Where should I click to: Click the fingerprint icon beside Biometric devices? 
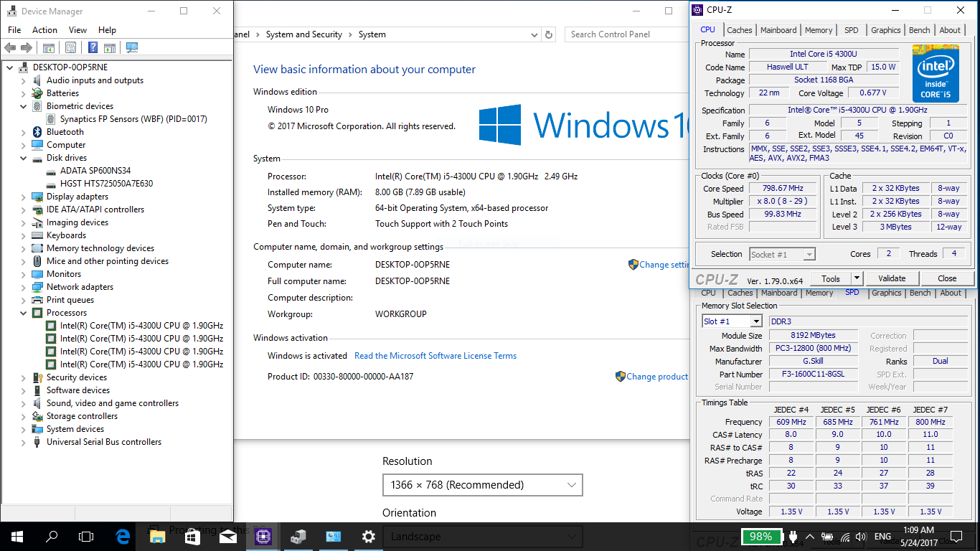coord(37,106)
